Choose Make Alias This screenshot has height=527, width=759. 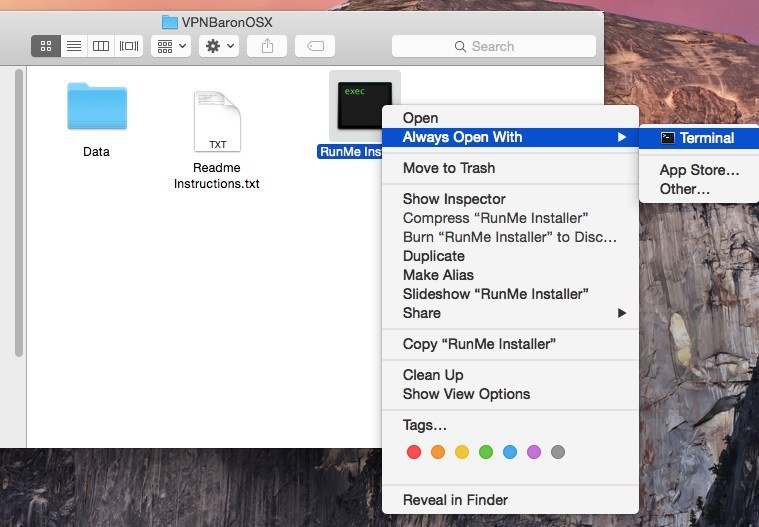coord(510,275)
